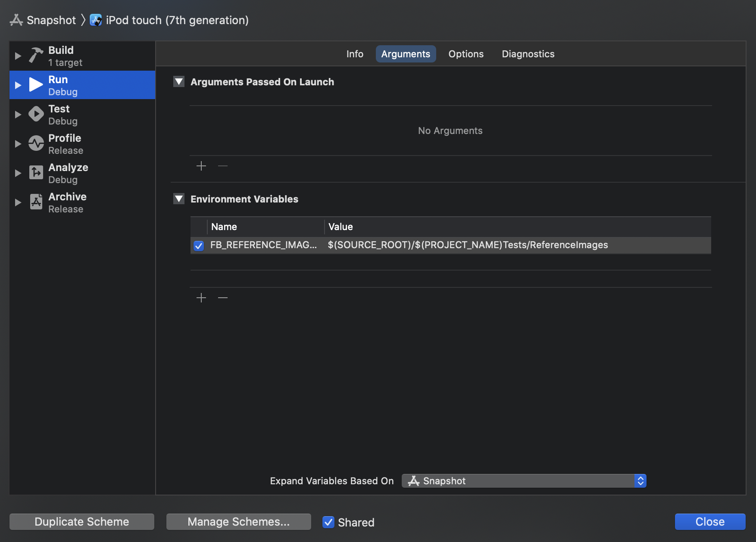Open Expand Variables Based On dropdown
The height and width of the screenshot is (542, 756).
pos(524,481)
